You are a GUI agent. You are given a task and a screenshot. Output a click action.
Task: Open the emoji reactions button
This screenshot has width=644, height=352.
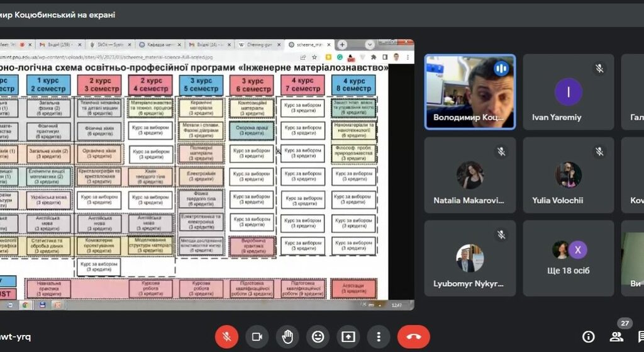[318, 337]
